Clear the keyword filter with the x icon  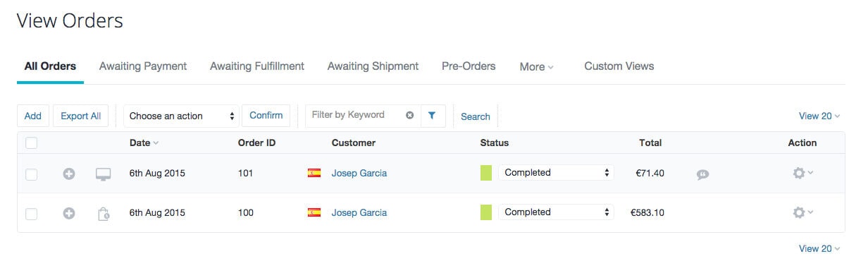tap(409, 115)
